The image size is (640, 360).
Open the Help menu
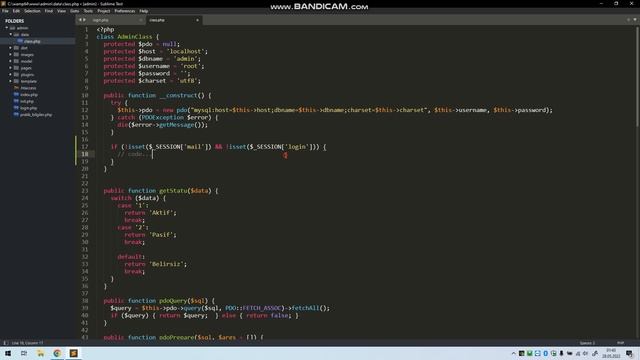(x=144, y=11)
